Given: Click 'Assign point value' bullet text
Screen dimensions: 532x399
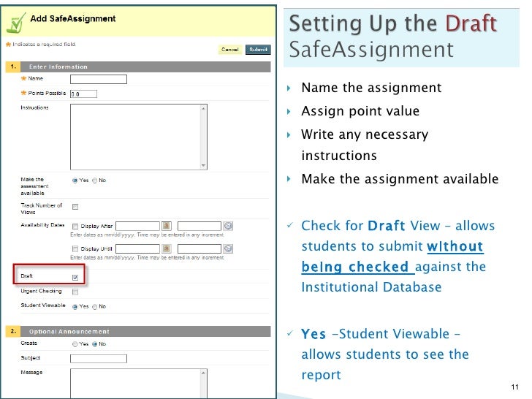Looking at the screenshot, I should tap(360, 111).
